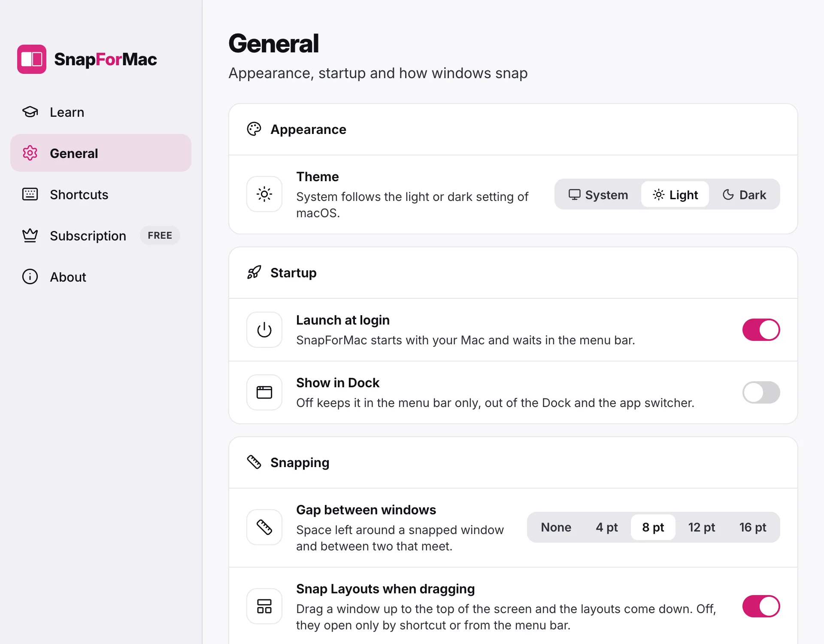The height and width of the screenshot is (644, 824).
Task: Click the Gap between windows label
Action: [366, 510]
